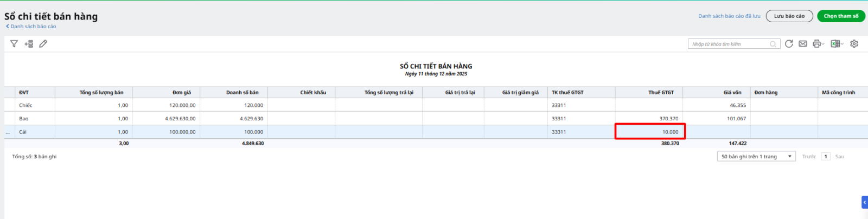The height and width of the screenshot is (219, 868).
Task: Open the Danh sách báo cáo đã lưu link
Action: pos(729,16)
